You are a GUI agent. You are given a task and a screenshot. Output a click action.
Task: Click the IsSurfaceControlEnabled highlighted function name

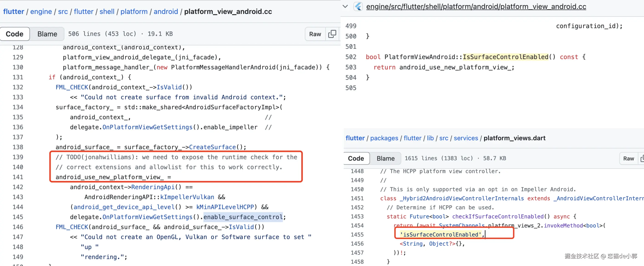[505, 57]
